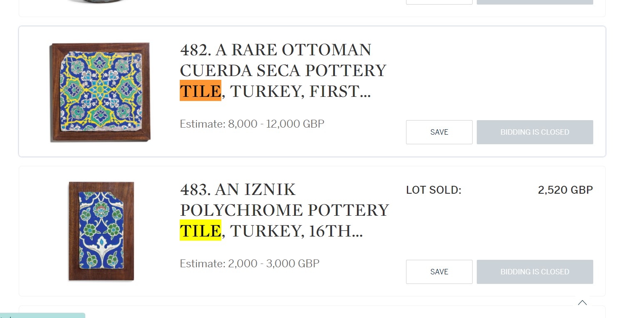Open the lot 483 Iznik tile image
This screenshot has width=644, height=318.
(x=102, y=231)
